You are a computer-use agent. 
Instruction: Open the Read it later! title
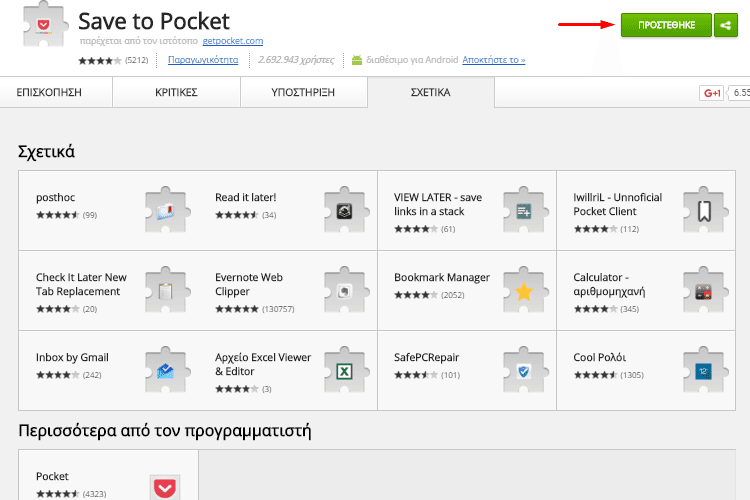245,198
